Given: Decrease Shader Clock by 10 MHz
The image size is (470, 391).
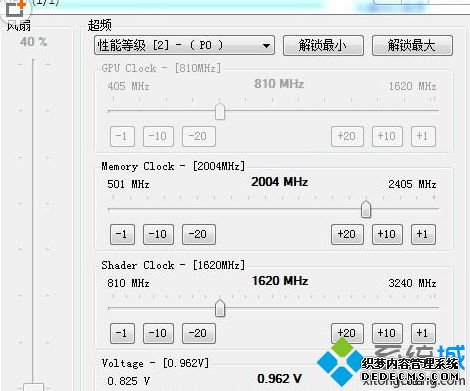Looking at the screenshot, I should click(x=158, y=333).
